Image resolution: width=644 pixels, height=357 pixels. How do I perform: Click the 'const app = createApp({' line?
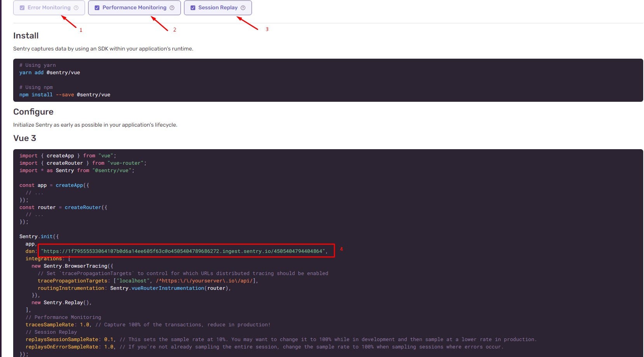pyautogui.click(x=54, y=185)
